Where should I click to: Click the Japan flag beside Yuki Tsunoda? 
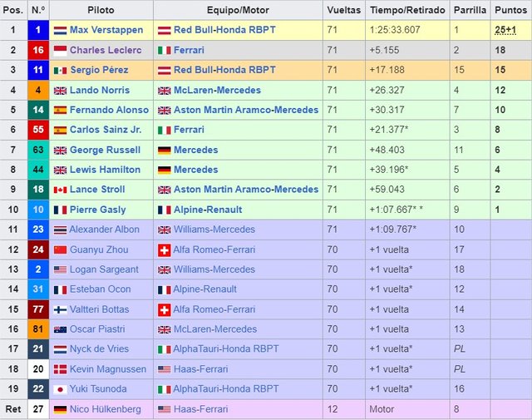[x=60, y=389]
